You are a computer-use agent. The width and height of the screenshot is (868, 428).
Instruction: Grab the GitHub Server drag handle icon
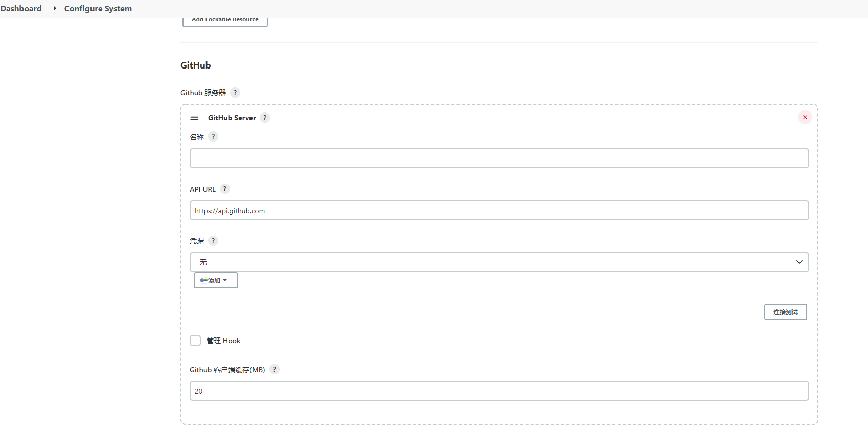tap(194, 118)
